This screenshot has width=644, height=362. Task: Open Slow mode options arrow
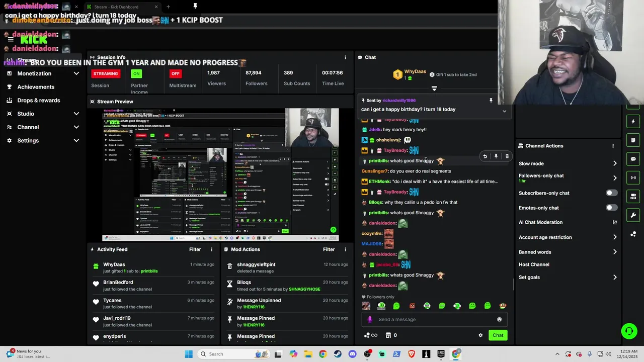click(615, 163)
